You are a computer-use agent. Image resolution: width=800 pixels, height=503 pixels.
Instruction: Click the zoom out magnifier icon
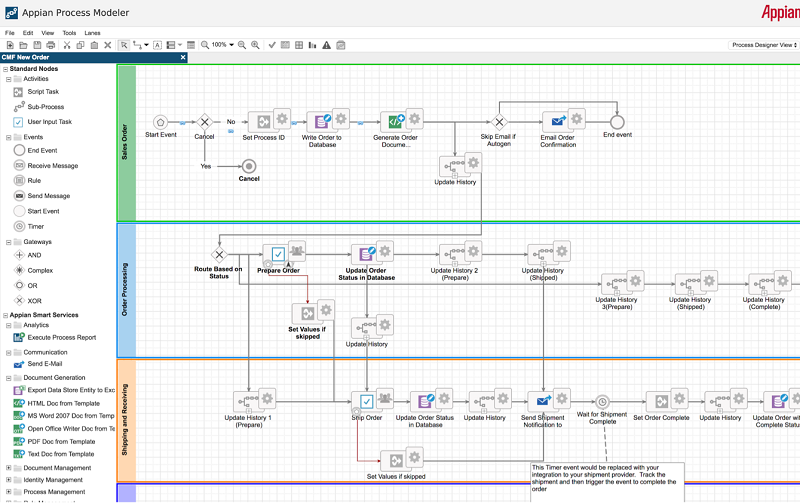242,45
